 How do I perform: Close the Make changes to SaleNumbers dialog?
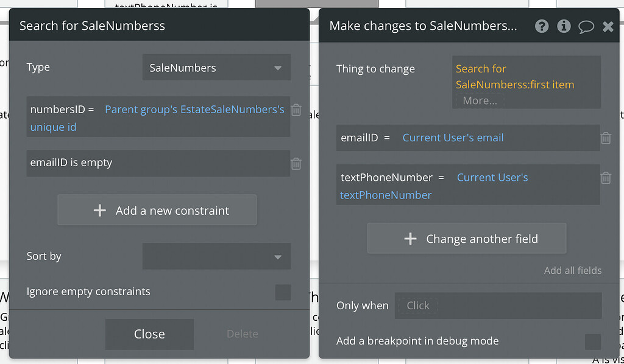[608, 26]
